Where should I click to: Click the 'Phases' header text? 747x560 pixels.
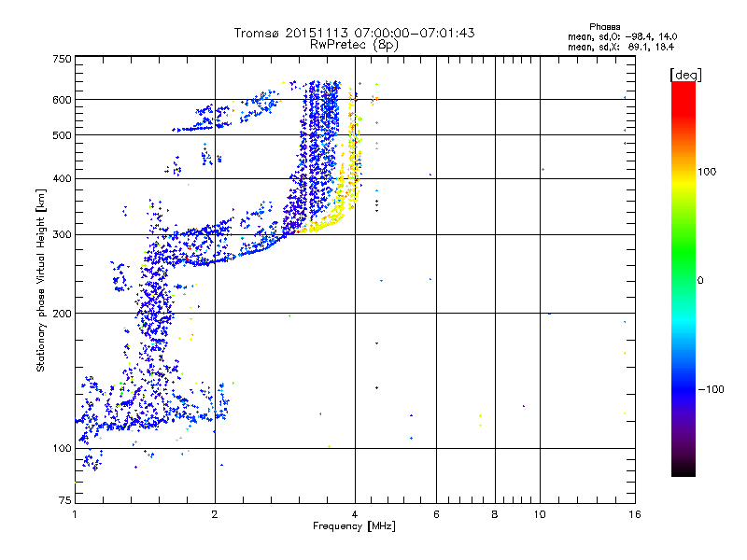(x=604, y=27)
